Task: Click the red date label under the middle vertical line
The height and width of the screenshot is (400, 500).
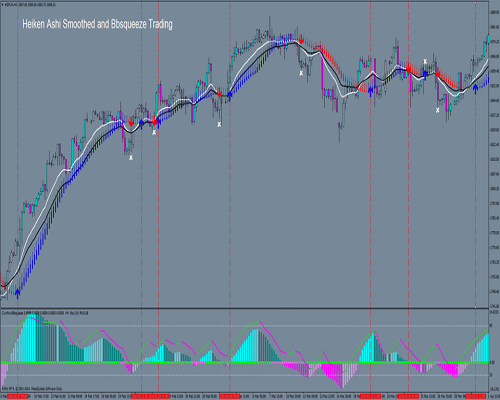Action: pos(230,396)
